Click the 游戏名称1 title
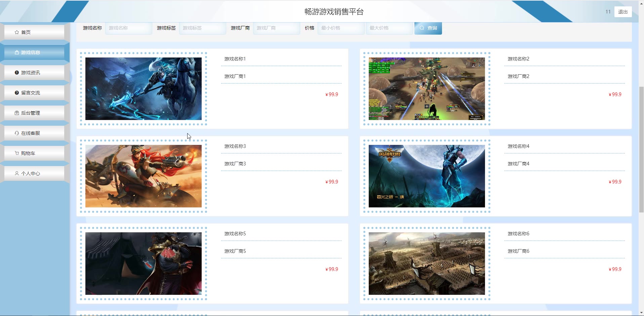 pos(235,59)
